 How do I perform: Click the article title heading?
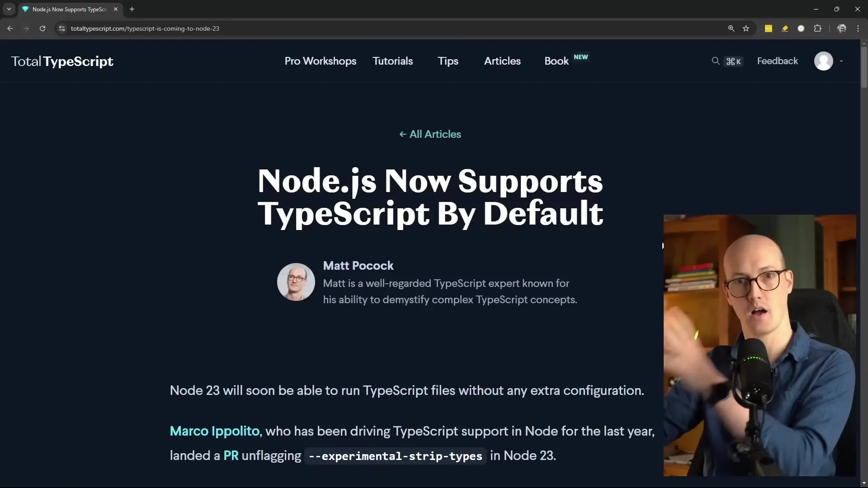click(x=430, y=197)
